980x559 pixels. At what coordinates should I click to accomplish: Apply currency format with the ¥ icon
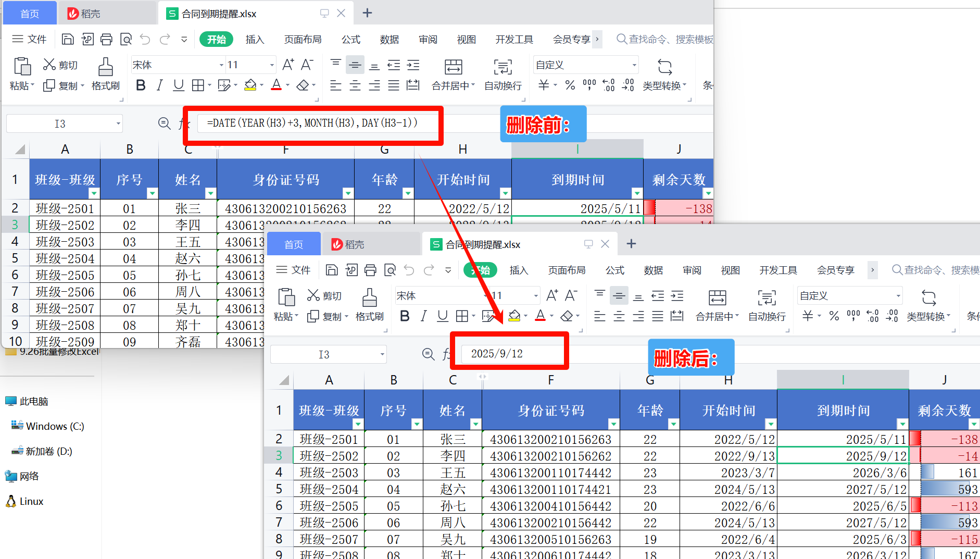click(x=544, y=85)
